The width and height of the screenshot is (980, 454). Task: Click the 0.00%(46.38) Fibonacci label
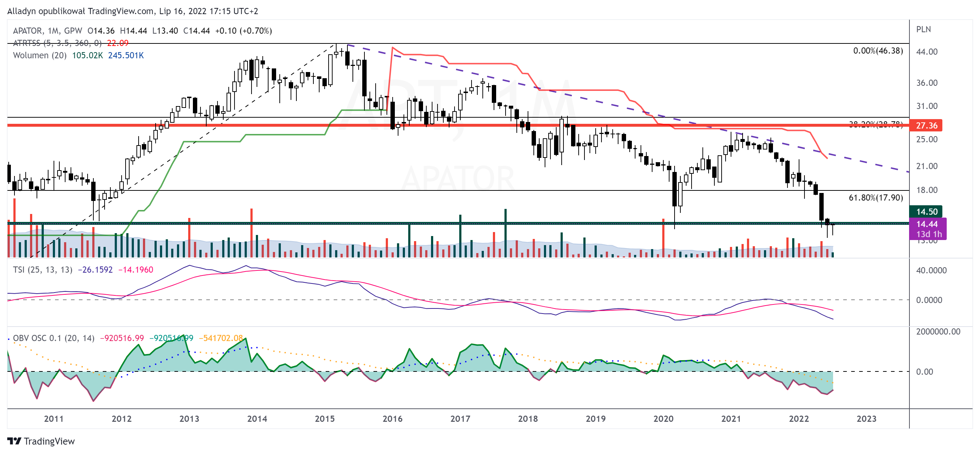point(878,51)
